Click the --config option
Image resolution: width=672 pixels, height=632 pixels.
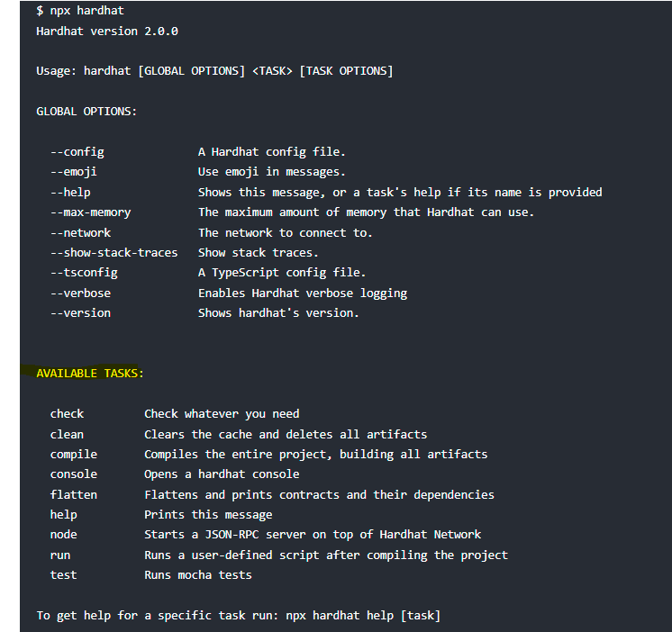pos(77,152)
